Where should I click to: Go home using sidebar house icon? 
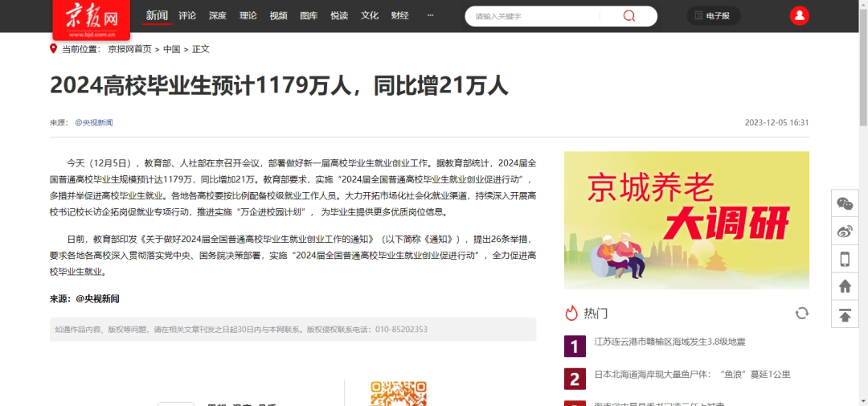[845, 286]
